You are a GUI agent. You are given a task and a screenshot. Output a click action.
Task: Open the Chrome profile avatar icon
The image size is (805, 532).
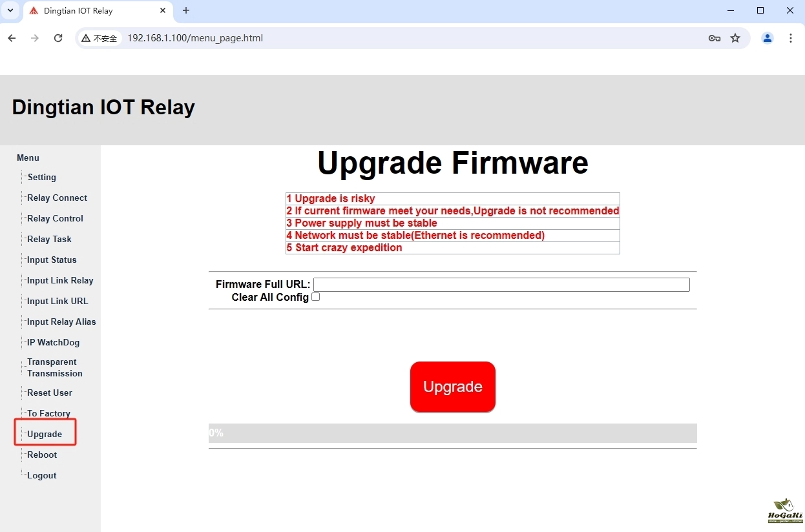768,38
